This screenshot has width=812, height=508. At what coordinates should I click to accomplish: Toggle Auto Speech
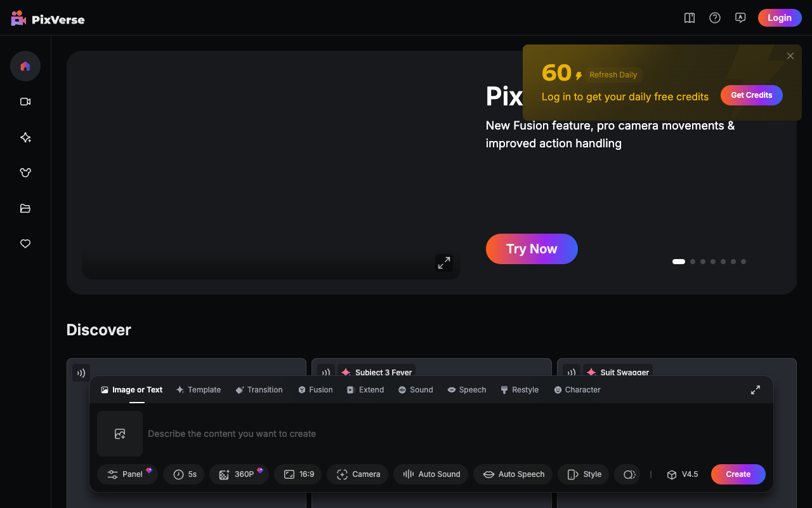(513, 474)
